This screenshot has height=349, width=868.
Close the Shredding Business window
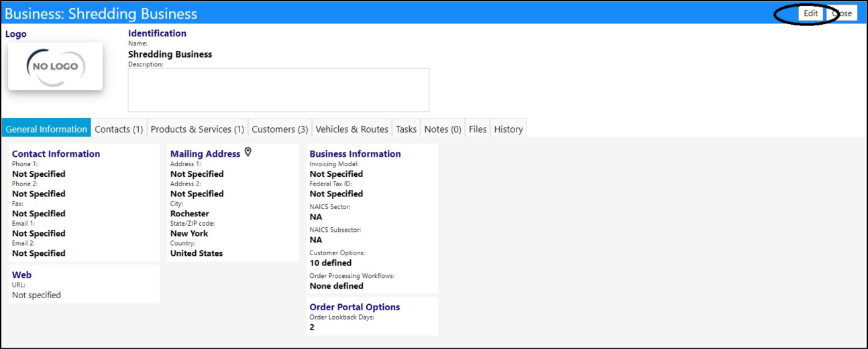[841, 13]
